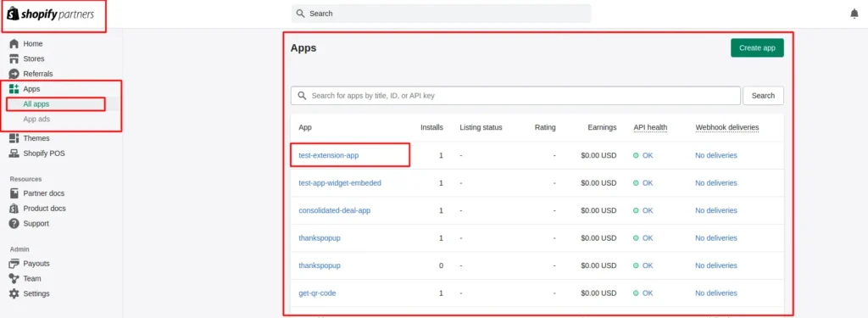This screenshot has height=318, width=868.
Task: Open Payouts under Admin
Action: point(36,264)
